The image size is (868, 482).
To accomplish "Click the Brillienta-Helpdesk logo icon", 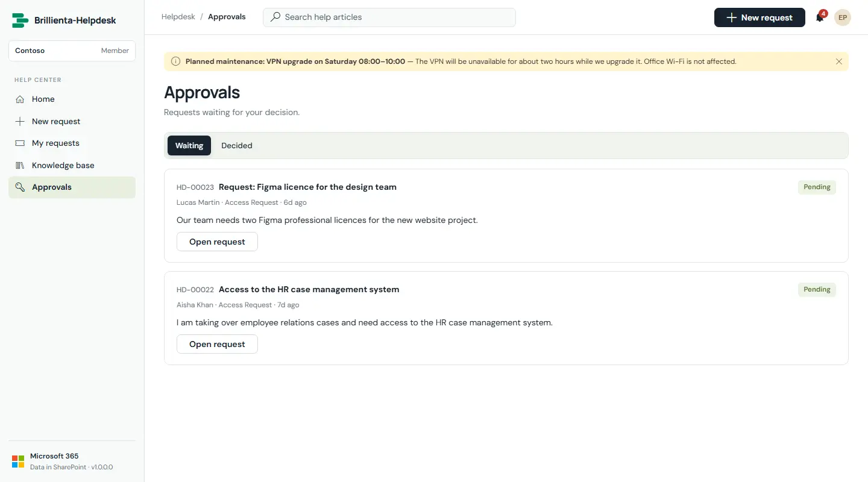I will (20, 20).
